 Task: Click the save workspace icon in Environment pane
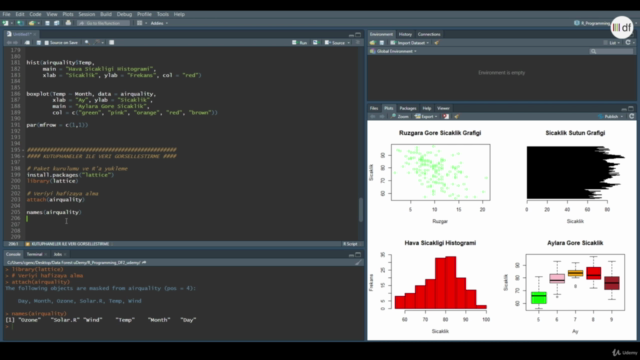tap(382, 43)
